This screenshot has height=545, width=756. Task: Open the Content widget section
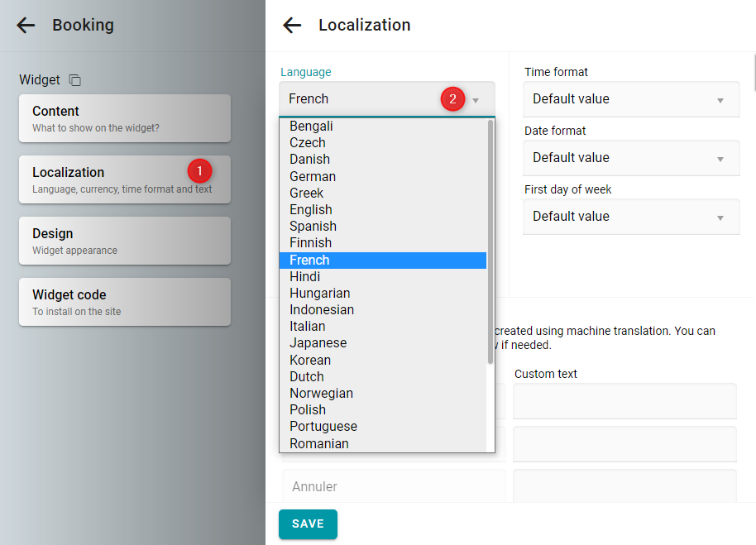click(x=125, y=118)
